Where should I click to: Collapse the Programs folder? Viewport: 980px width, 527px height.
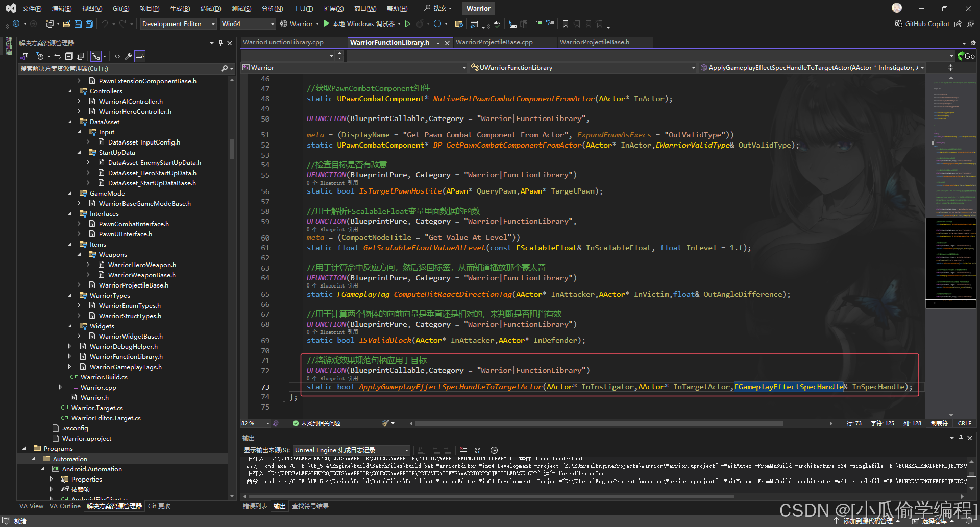24,448
